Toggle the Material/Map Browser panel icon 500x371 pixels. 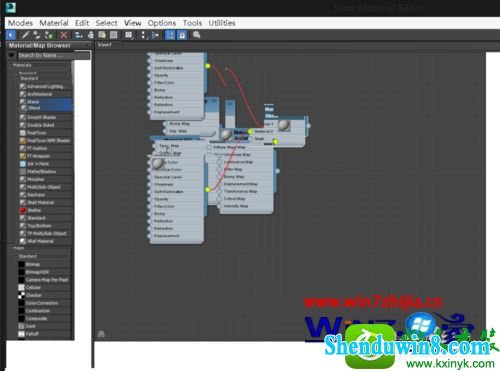coord(170,35)
